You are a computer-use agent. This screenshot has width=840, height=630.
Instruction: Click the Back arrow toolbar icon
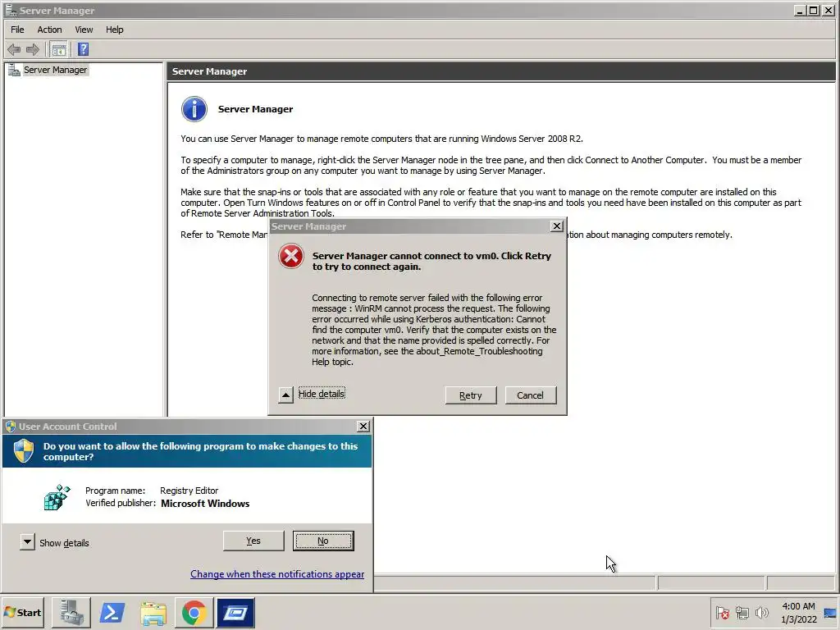(x=14, y=50)
